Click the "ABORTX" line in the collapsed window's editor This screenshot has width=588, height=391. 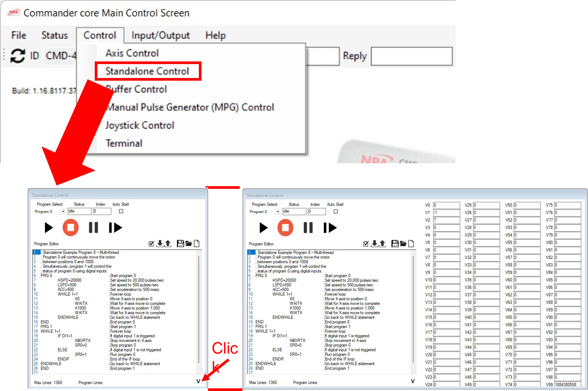pos(83,340)
